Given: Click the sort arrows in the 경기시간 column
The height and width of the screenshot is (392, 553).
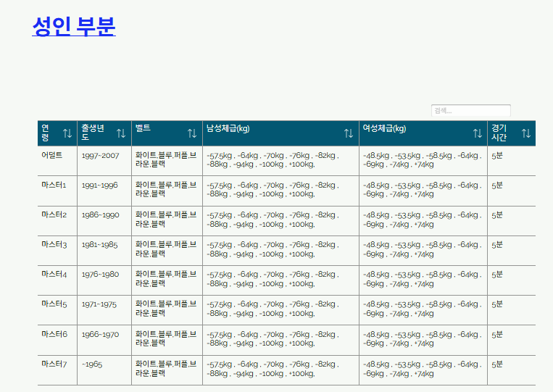Looking at the screenshot, I should [x=526, y=133].
